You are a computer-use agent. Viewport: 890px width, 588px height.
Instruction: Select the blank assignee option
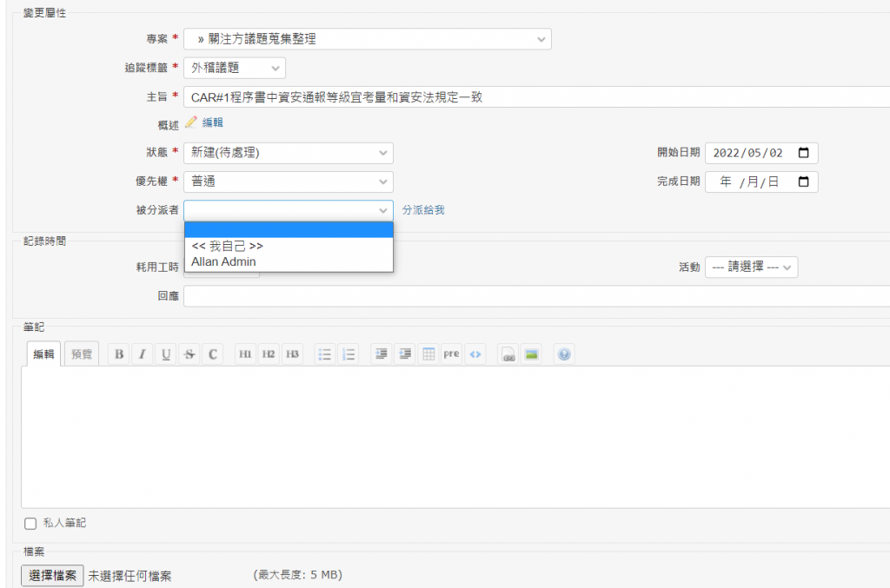[289, 230]
